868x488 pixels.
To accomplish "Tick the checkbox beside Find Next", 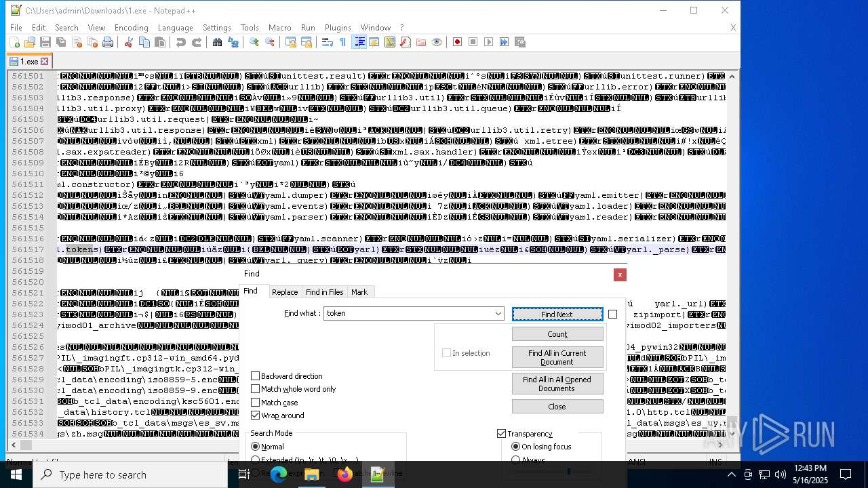I will (612, 314).
